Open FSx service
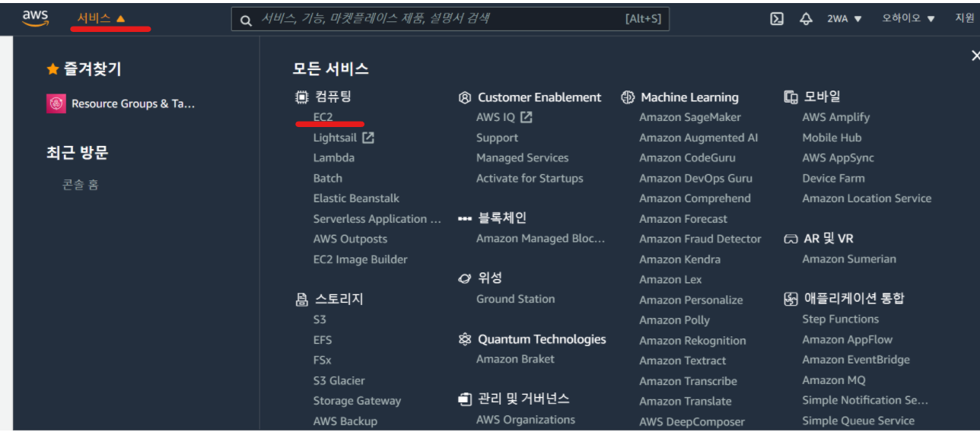The image size is (980, 432). tap(323, 360)
